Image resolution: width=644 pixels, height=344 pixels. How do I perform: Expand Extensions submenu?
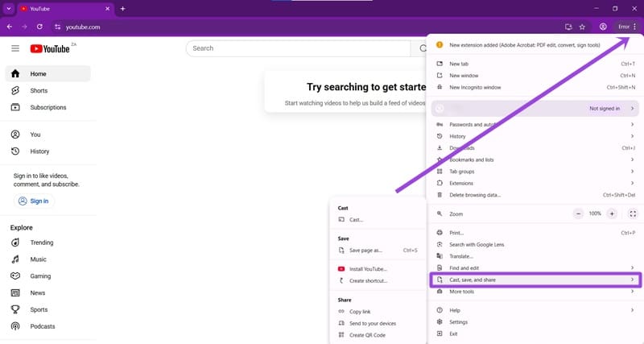coord(535,184)
